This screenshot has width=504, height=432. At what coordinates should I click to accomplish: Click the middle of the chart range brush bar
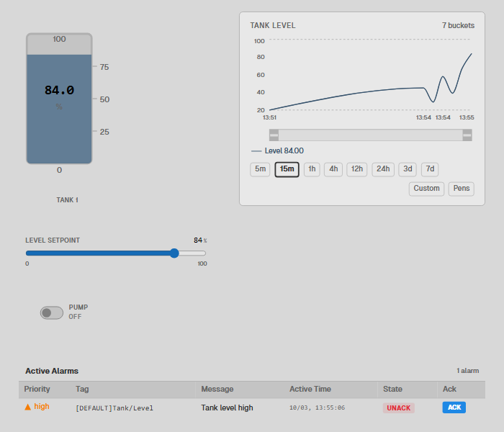pyautogui.click(x=371, y=135)
